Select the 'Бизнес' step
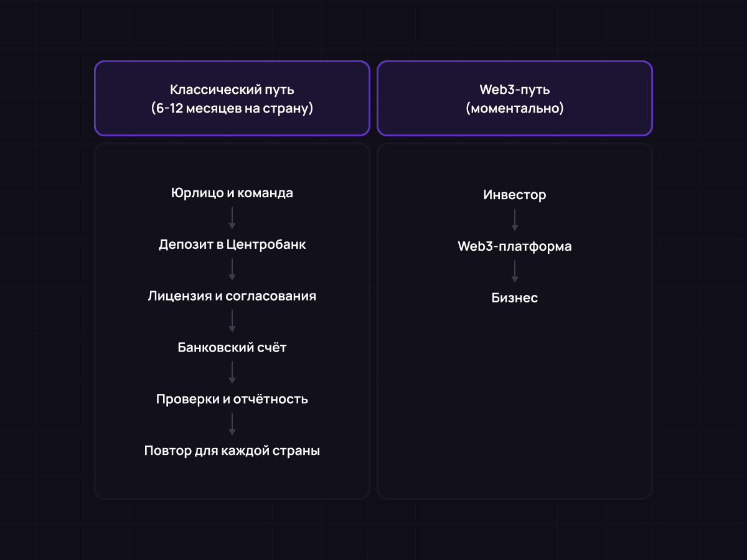 point(514,298)
